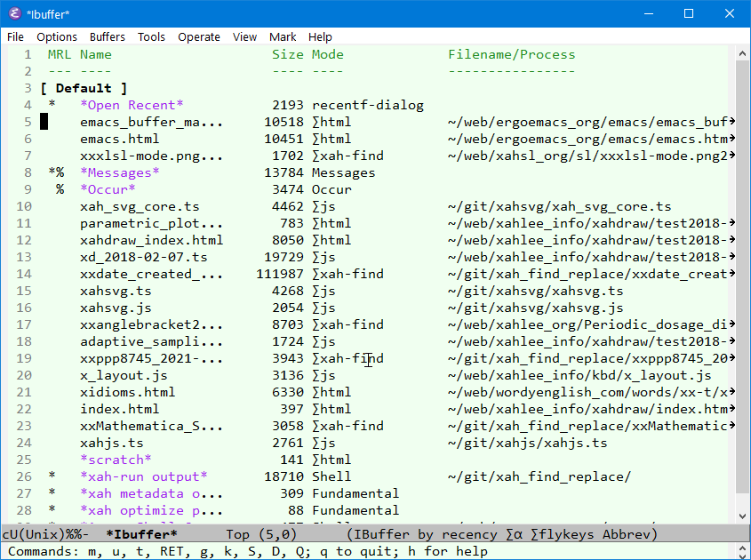Open the Operate menu
Image resolution: width=751 pixels, height=560 pixels.
(x=199, y=36)
